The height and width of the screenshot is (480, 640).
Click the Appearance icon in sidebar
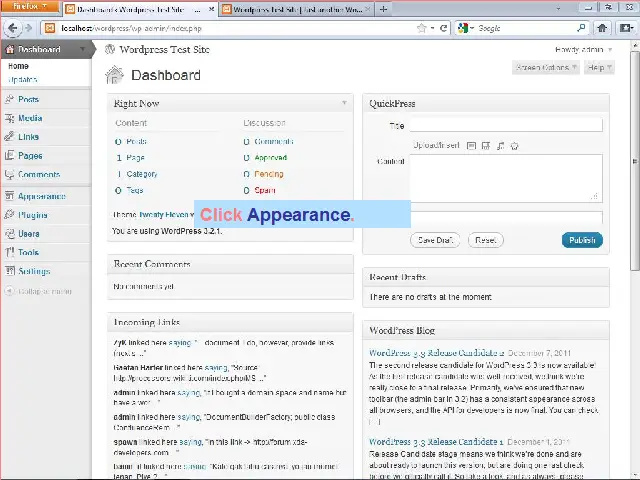[x=9, y=196]
